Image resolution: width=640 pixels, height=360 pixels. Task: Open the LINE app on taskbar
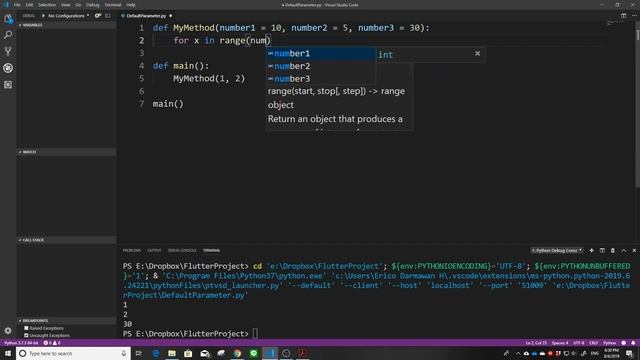point(253,353)
